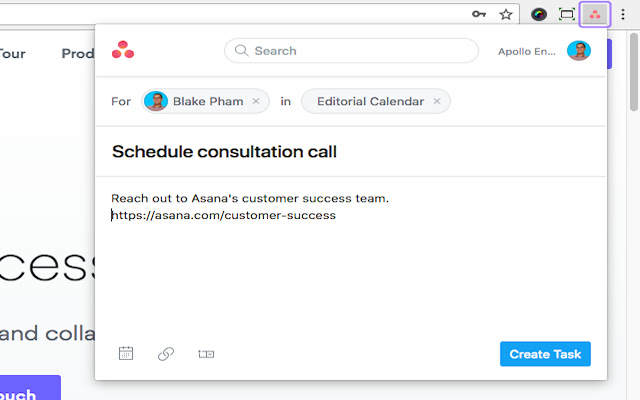Click the bookmark star icon
640x400 pixels.
506,15
